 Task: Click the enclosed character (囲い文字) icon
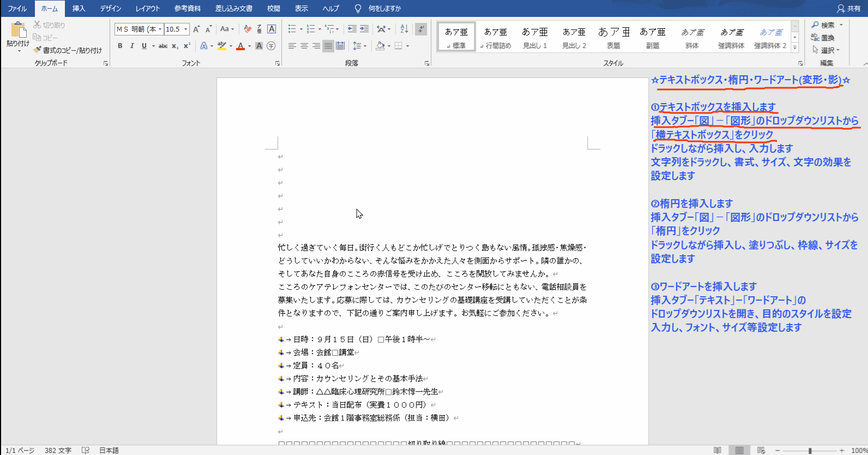(x=271, y=46)
